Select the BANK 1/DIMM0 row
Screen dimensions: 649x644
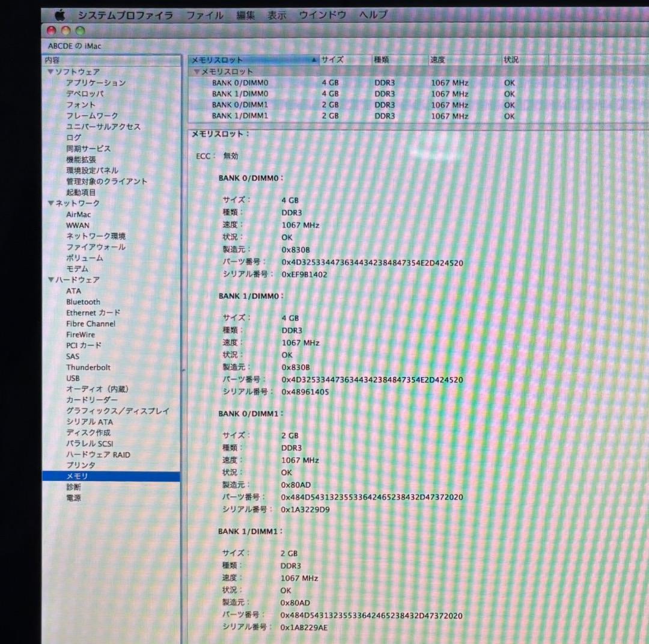(x=241, y=94)
